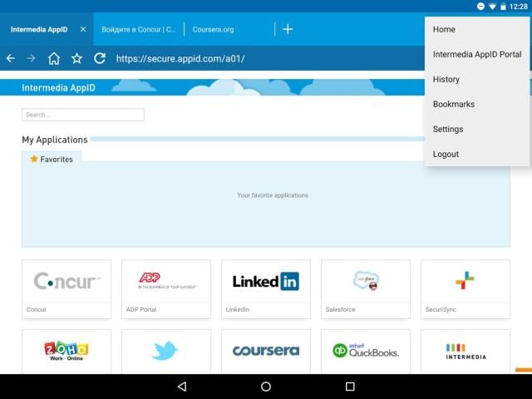This screenshot has width=532, height=399.
Task: Tap the browser back arrow
Action: pos(11,58)
